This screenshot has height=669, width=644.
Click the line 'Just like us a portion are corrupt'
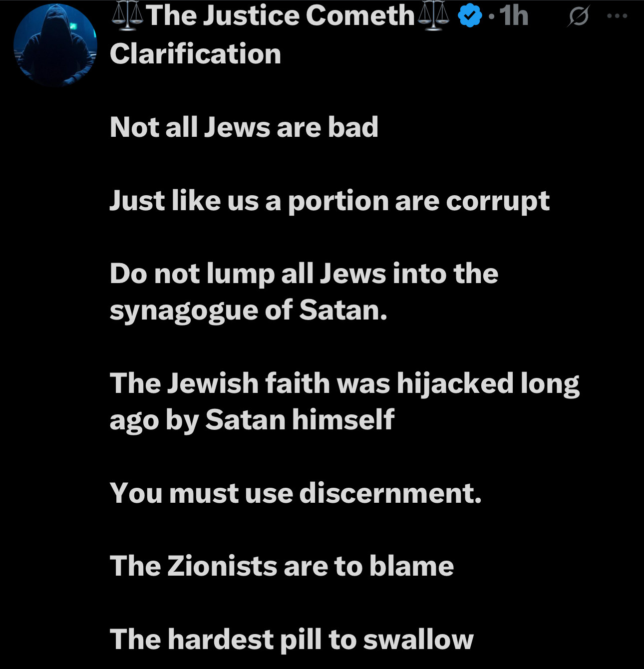coord(329,201)
